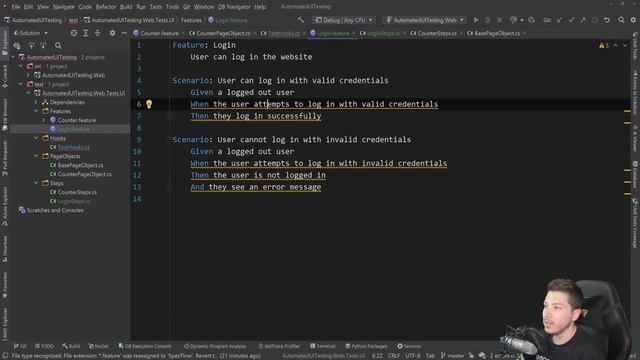Screen dimensions: 640x360
Task: Hide the Solution panel with minus icon
Action: pos(124,33)
